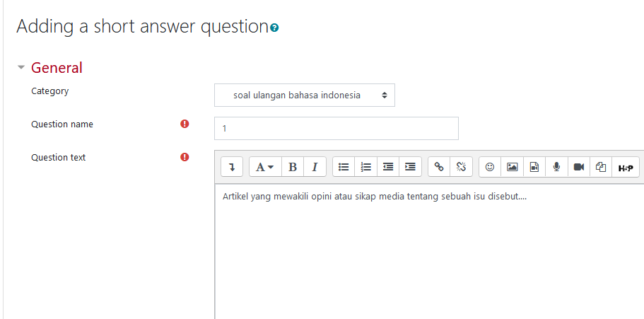Viewport: 644px width, 319px height.
Task: Insert a media file
Action: [x=534, y=167]
